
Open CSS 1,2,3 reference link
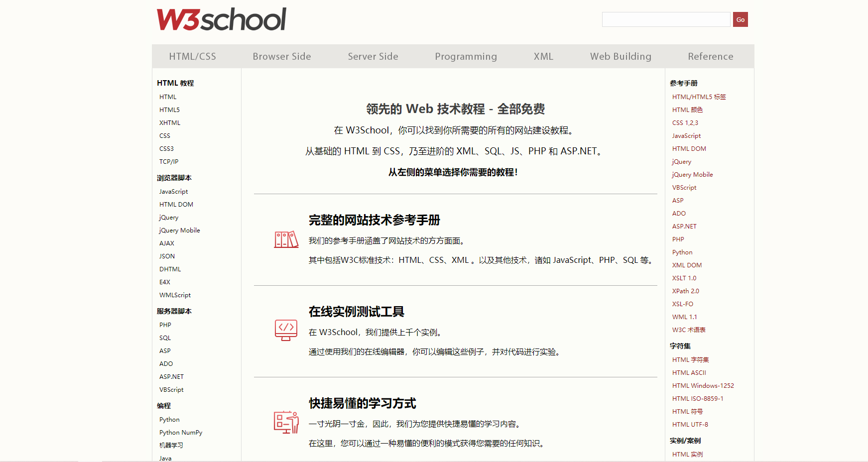pyautogui.click(x=685, y=122)
